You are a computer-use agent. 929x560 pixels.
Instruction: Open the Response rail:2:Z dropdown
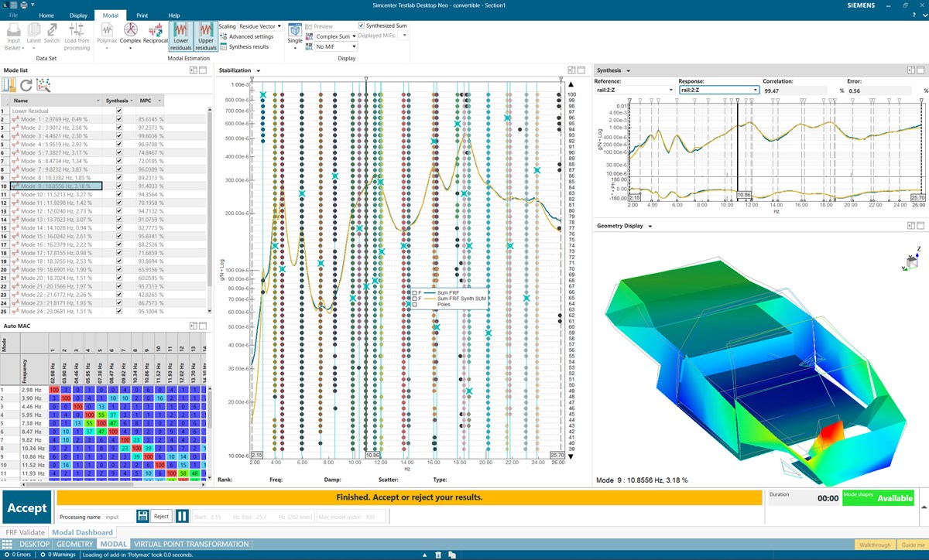pyautogui.click(x=717, y=90)
